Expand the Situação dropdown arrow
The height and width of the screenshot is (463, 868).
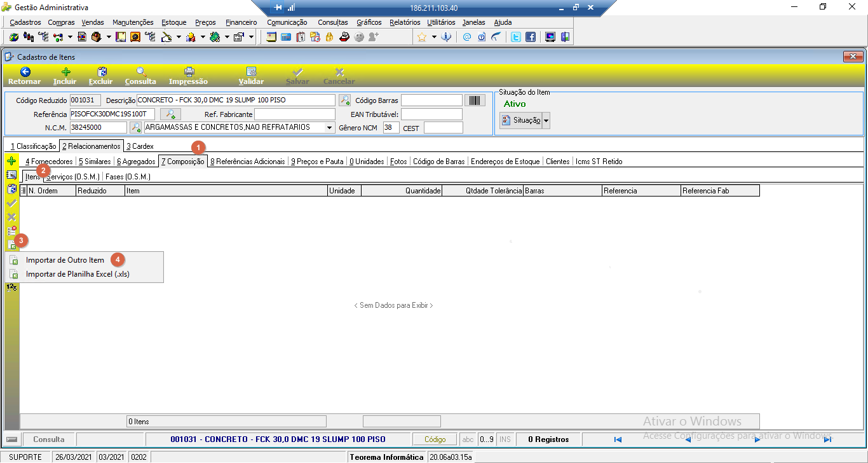click(x=546, y=120)
